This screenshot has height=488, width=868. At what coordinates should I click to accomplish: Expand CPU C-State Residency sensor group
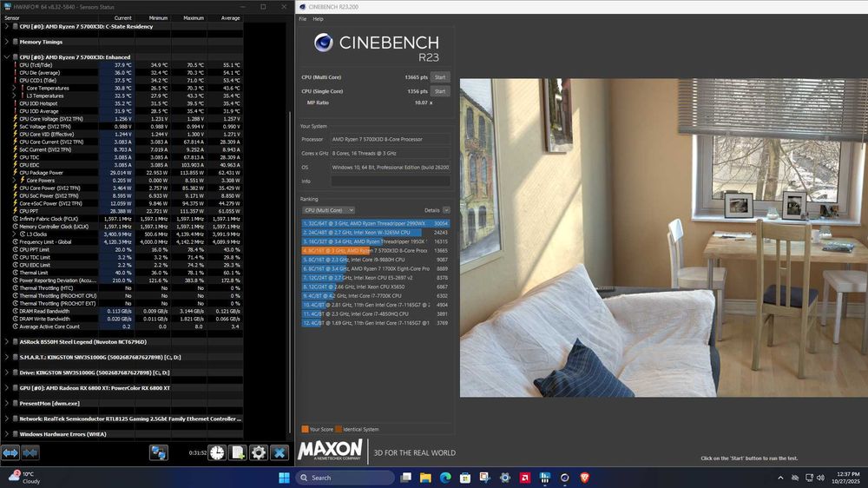point(7,26)
